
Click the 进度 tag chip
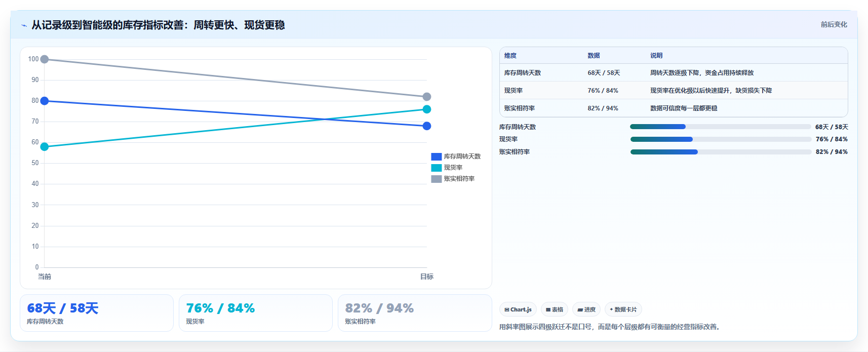click(586, 309)
